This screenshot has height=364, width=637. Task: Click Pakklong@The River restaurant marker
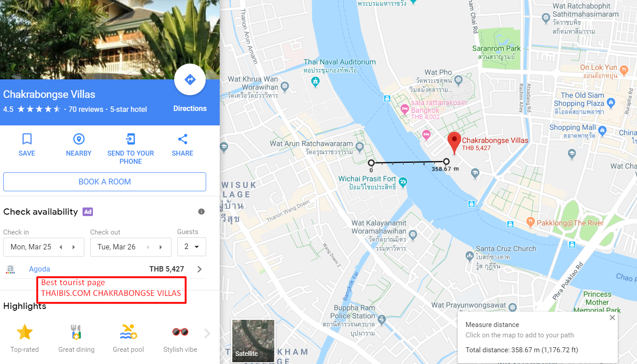[x=531, y=222]
